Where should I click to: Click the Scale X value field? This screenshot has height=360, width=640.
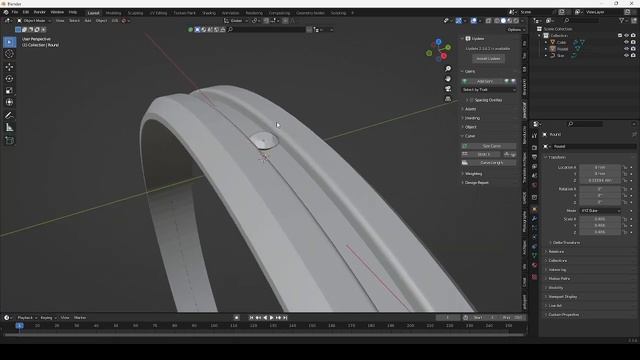click(x=600, y=219)
